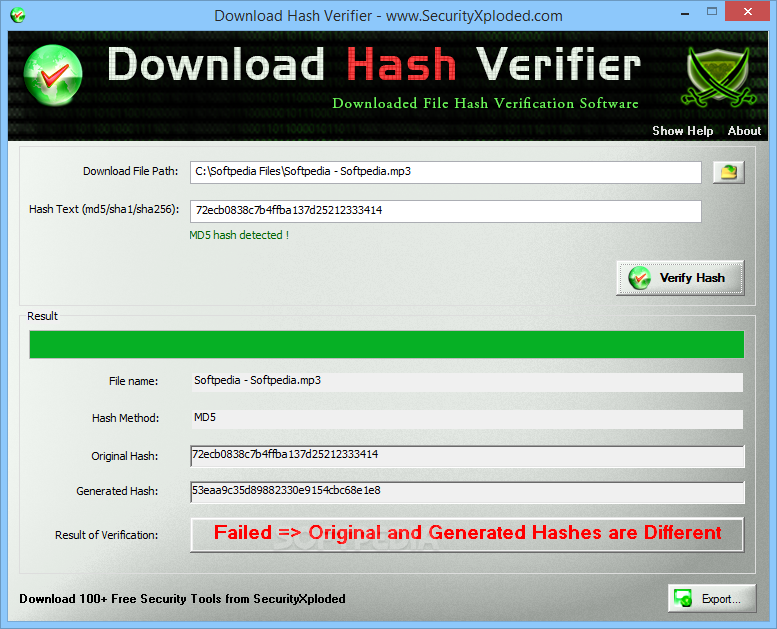Click the 'Downloaded File Hash Verification Software' tagline
The image size is (777, 629).
tap(485, 103)
